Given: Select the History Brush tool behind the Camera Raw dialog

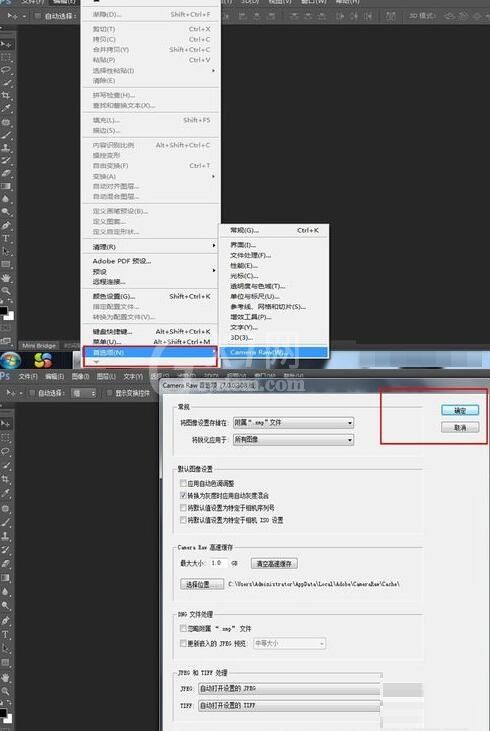Looking at the screenshot, I should [6, 550].
